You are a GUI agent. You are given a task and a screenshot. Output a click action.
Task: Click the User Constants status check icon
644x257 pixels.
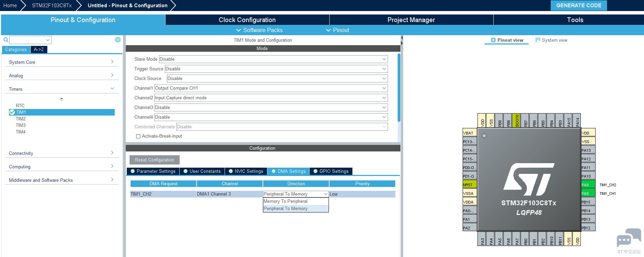tap(186, 171)
